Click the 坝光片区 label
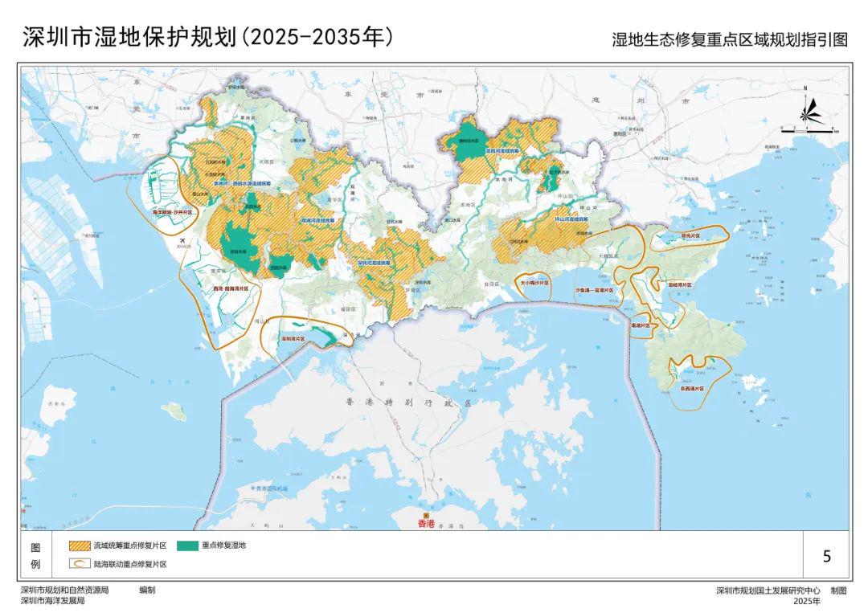868x613 pixels. point(690,235)
